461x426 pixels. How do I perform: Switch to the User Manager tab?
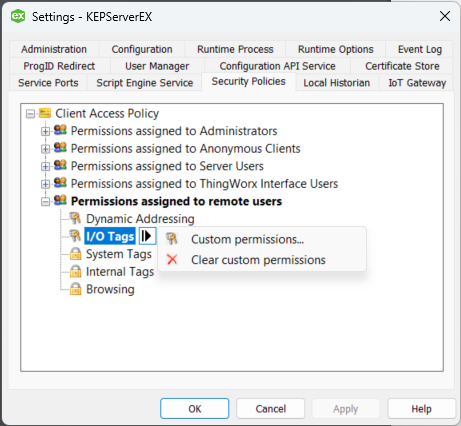tap(157, 66)
